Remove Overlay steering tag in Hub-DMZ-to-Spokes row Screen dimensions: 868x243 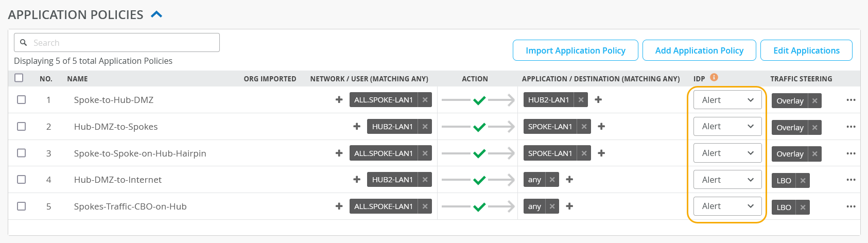click(814, 127)
